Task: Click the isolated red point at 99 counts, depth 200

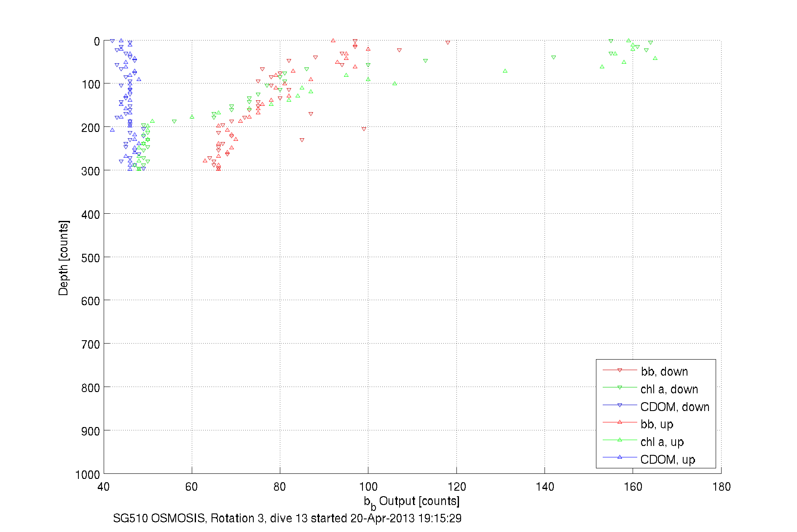Action: pyautogui.click(x=364, y=129)
